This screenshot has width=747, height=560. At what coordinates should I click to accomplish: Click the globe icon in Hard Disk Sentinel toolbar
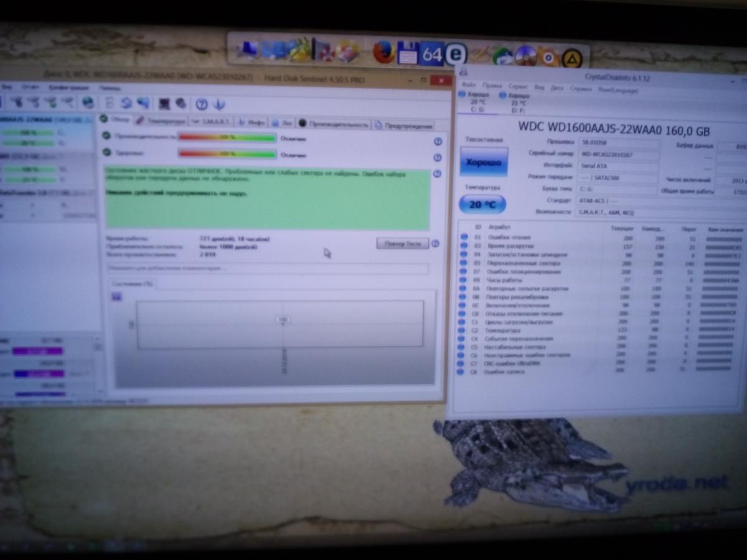click(x=88, y=102)
